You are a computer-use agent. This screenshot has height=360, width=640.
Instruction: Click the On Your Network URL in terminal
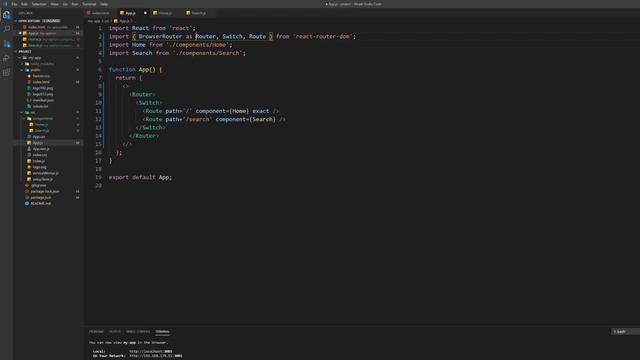(x=156, y=356)
